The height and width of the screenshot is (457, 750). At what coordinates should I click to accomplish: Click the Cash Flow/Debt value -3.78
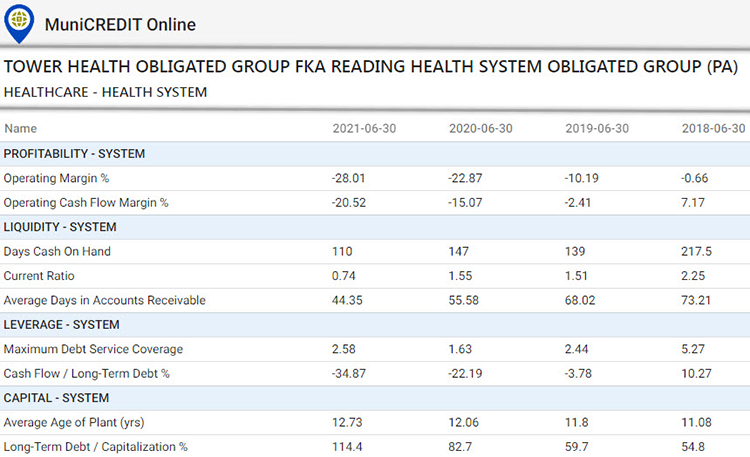(578, 373)
